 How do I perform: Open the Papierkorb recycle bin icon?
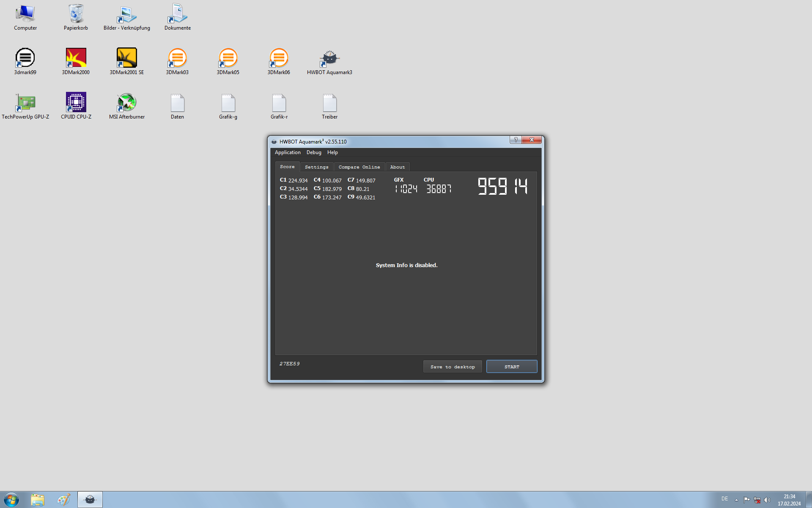coord(76,18)
